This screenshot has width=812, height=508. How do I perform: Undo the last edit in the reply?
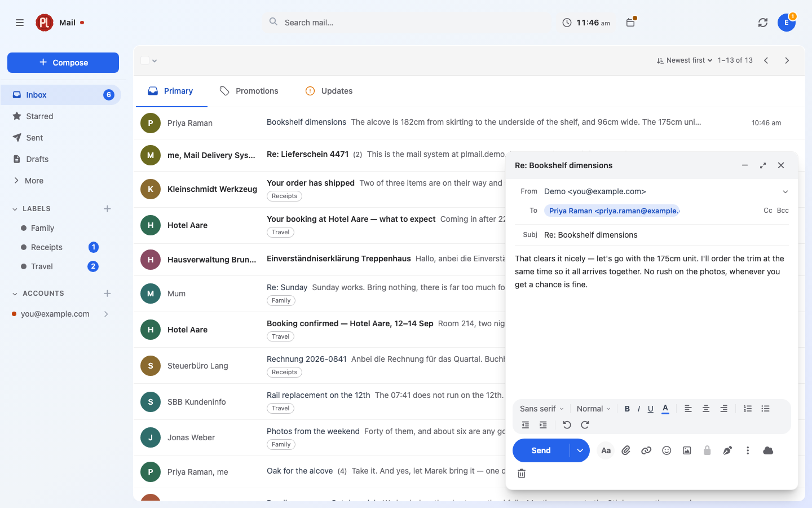pos(567,425)
